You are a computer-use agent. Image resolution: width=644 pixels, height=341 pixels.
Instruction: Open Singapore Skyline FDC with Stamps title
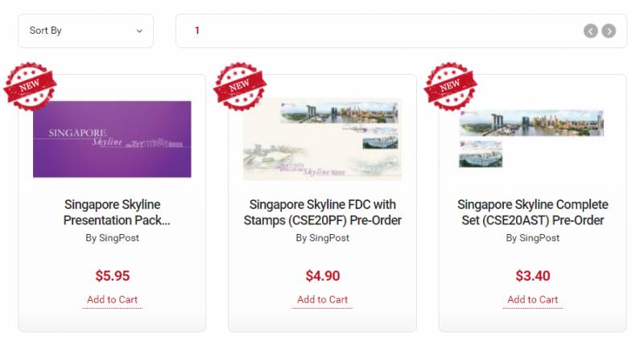click(323, 212)
